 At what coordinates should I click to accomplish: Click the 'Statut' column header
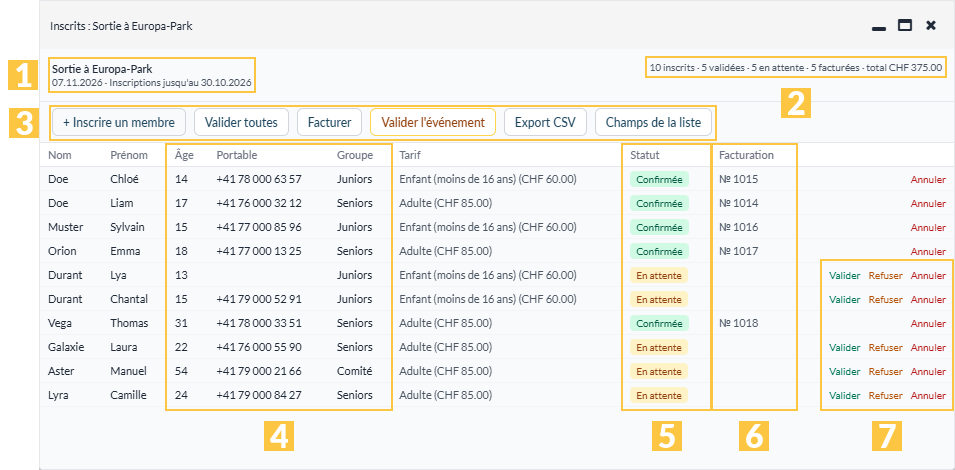pos(645,155)
